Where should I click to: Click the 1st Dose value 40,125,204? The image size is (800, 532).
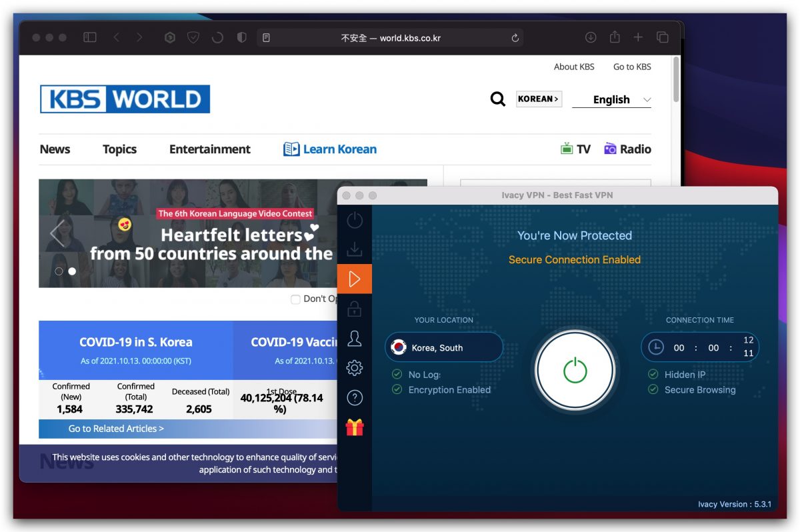(281, 403)
